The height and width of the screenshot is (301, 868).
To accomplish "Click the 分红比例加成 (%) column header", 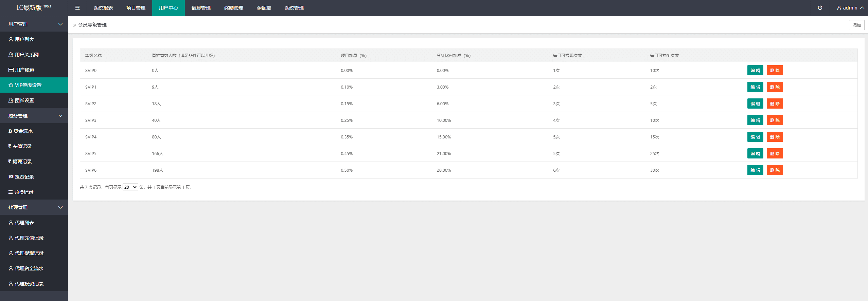I will pyautogui.click(x=454, y=55).
